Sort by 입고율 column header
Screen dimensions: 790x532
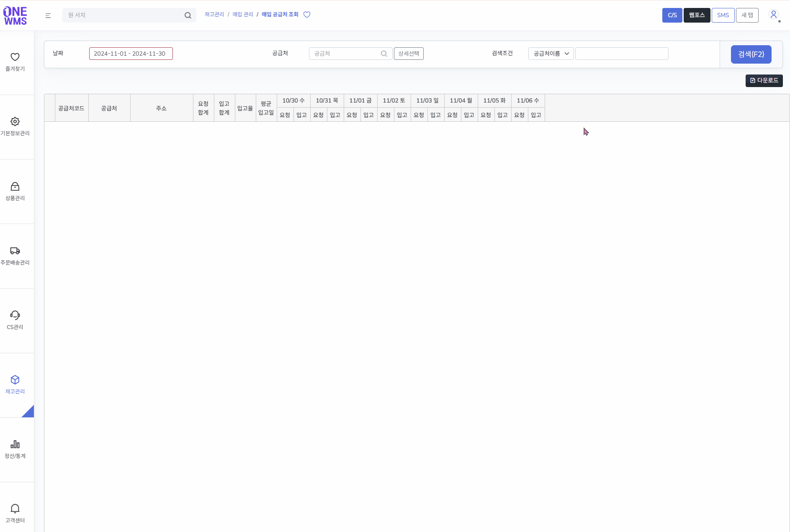point(245,108)
